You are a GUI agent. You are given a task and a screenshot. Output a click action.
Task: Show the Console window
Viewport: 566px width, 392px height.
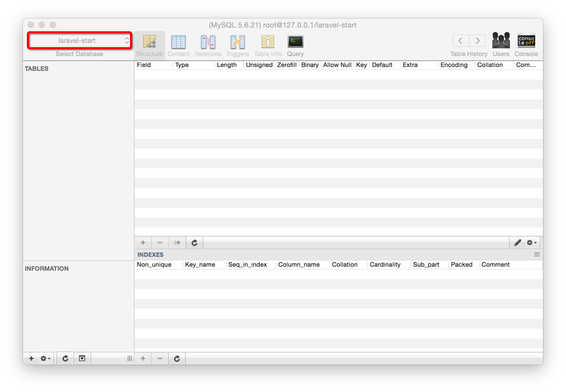(x=526, y=45)
